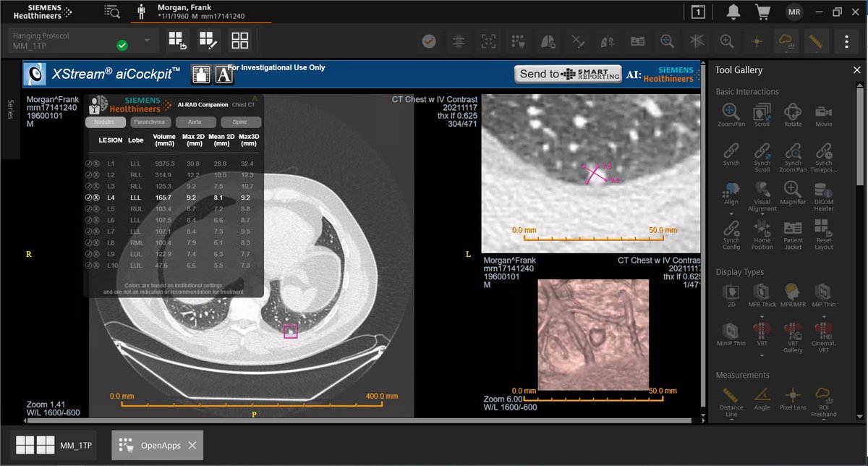Expand the MPR Thick options arrow
868x466 pixels.
click(762, 316)
